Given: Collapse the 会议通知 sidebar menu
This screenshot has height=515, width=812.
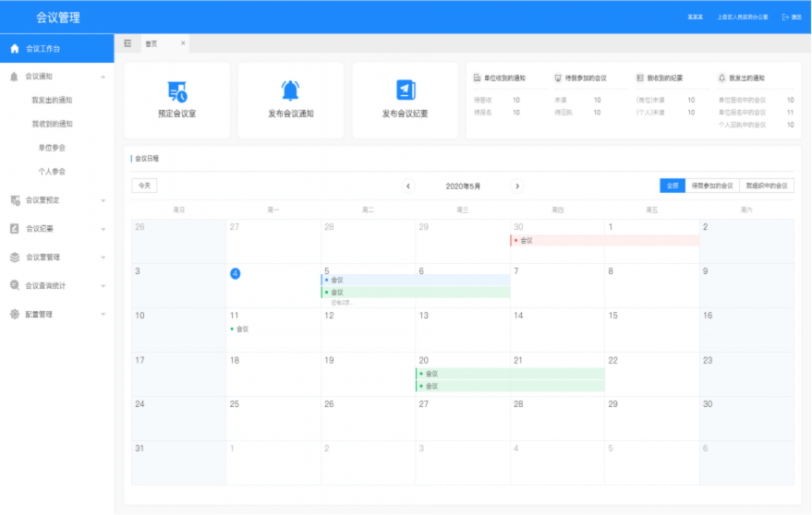Looking at the screenshot, I should [103, 77].
